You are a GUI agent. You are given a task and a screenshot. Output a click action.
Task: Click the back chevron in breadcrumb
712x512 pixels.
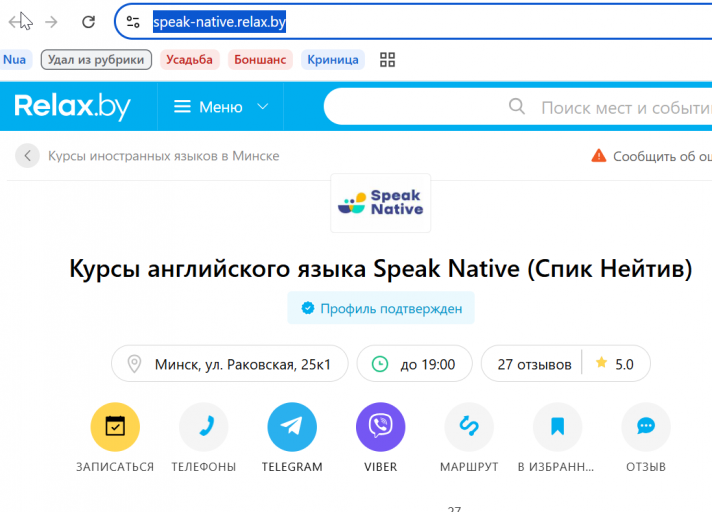27,156
